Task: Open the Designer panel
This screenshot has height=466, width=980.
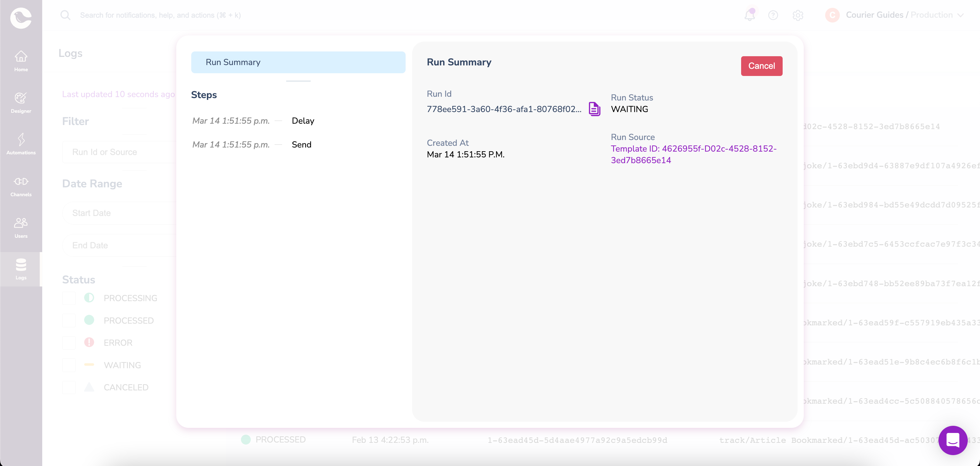Action: coord(21,102)
